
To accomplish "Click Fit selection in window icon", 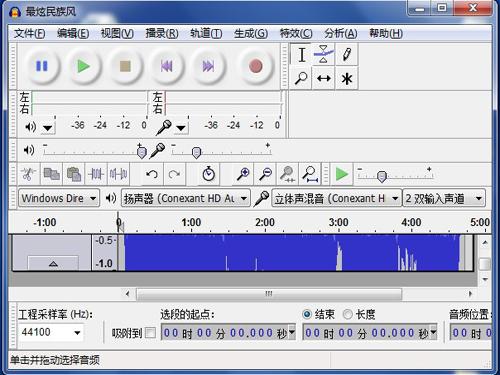I will 288,174.
